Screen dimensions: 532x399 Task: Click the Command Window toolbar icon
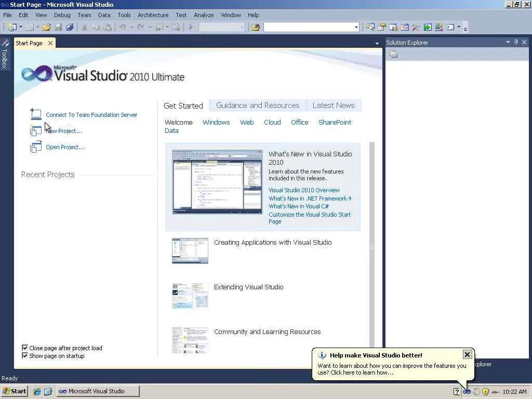(x=450, y=27)
